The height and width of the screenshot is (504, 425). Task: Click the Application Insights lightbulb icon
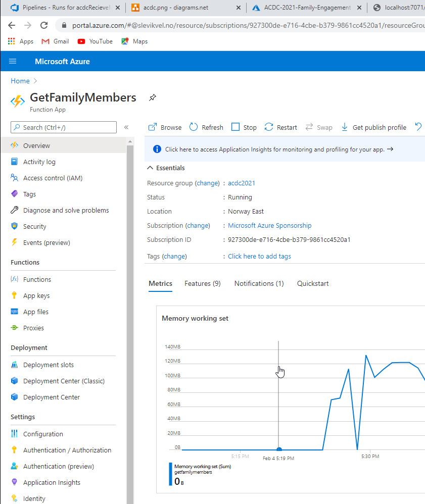(15, 482)
